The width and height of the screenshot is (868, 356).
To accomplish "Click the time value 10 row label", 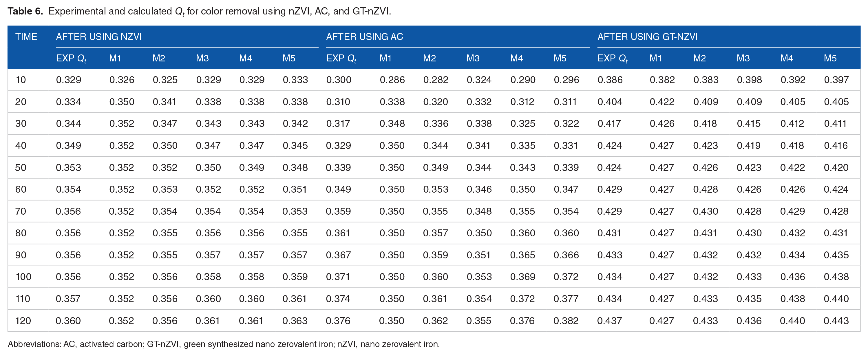I will tap(21, 80).
